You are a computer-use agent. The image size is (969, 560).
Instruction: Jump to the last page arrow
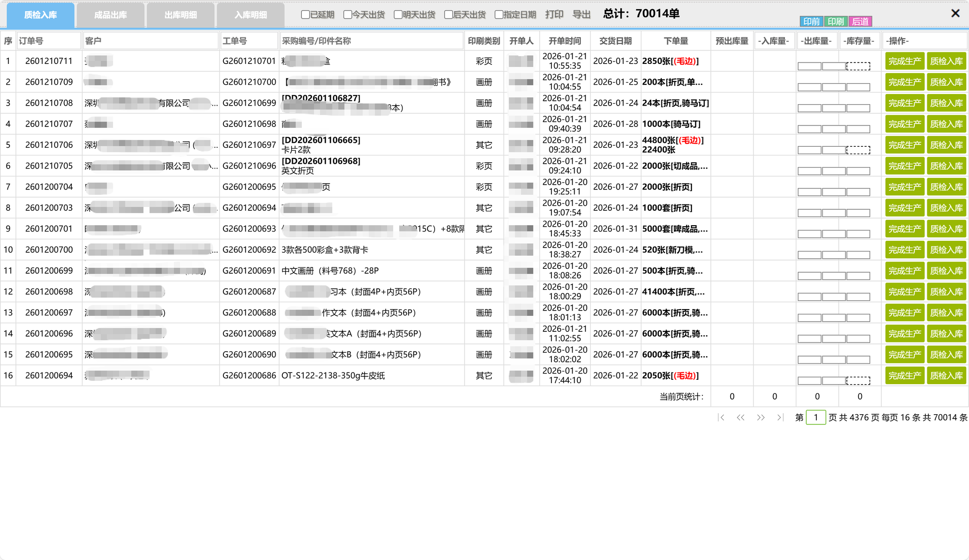pyautogui.click(x=780, y=417)
